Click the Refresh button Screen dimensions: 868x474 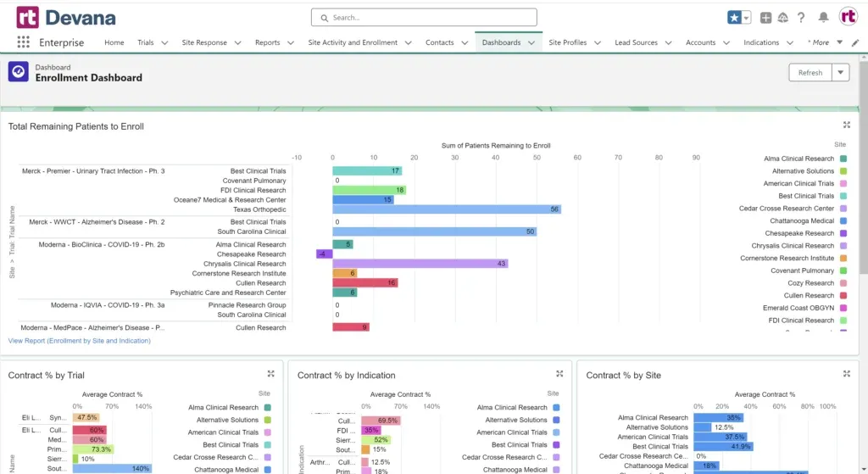[810, 73]
